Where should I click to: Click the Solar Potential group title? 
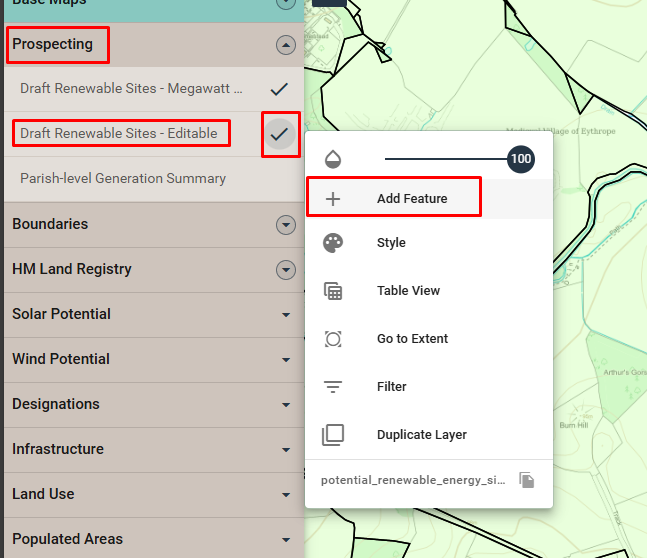tap(61, 314)
